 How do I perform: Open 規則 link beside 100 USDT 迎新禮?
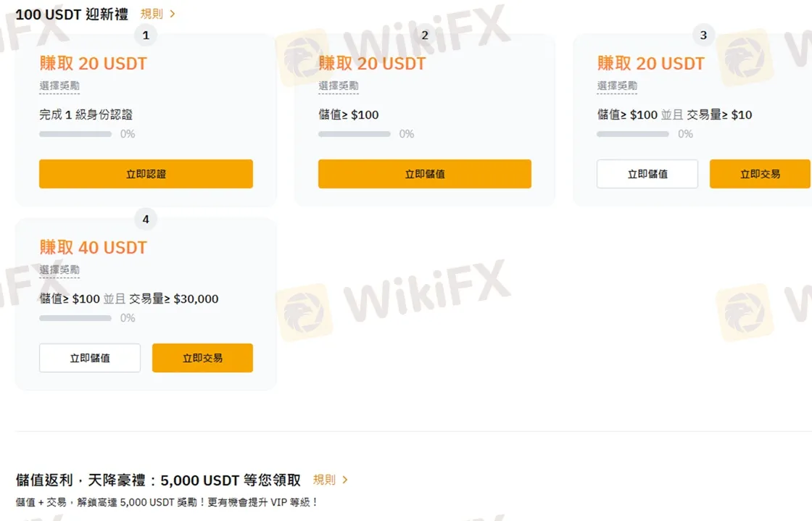click(x=152, y=14)
